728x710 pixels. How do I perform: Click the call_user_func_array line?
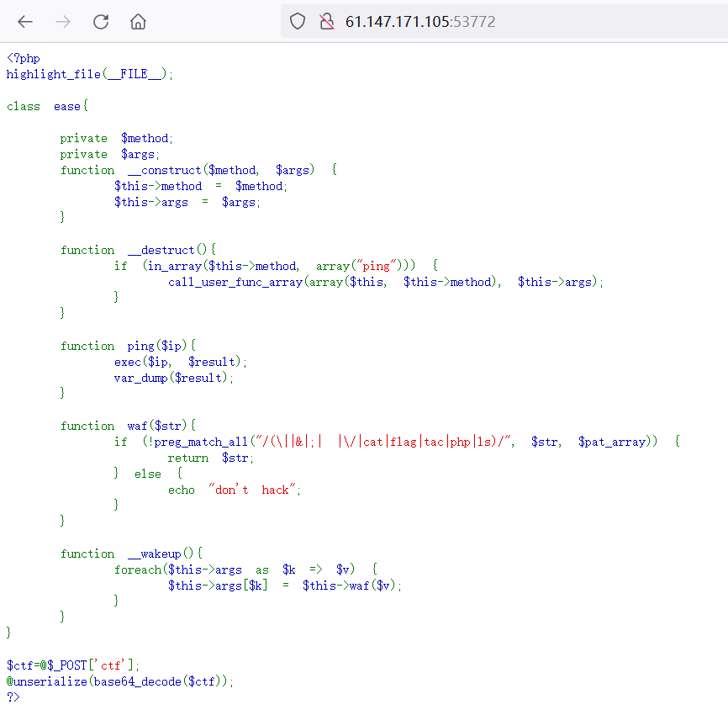click(x=385, y=282)
